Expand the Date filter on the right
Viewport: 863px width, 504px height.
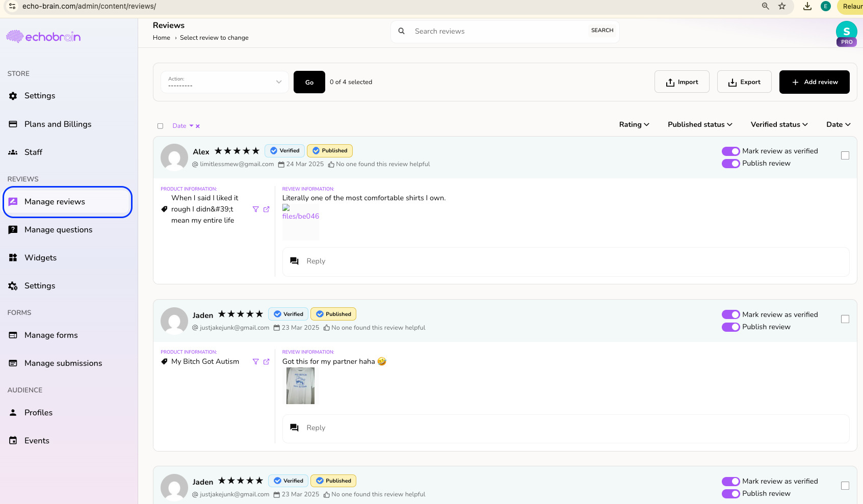pos(838,124)
